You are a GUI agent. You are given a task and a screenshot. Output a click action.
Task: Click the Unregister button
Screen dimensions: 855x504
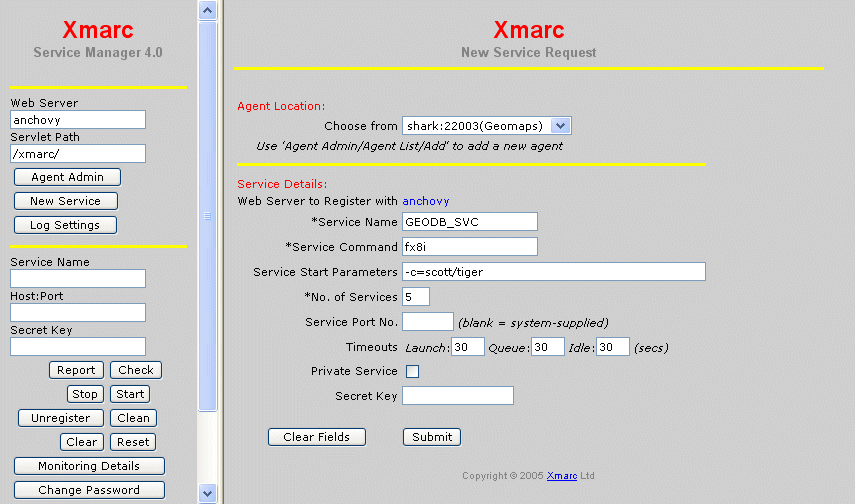click(x=61, y=418)
